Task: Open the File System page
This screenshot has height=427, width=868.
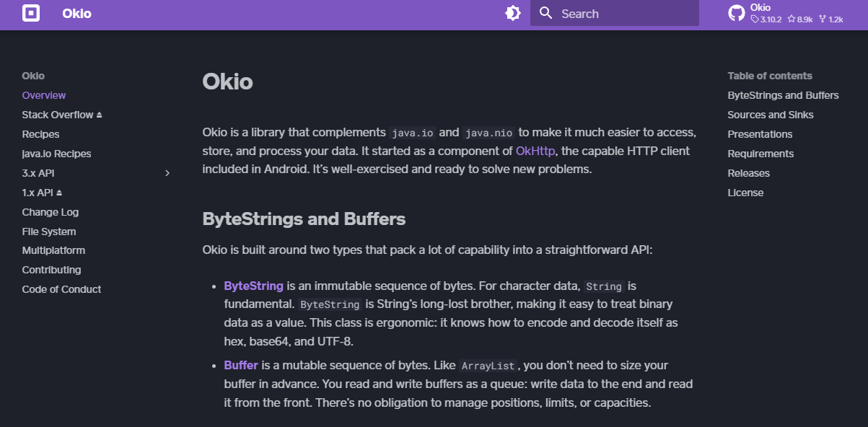Action: click(48, 232)
